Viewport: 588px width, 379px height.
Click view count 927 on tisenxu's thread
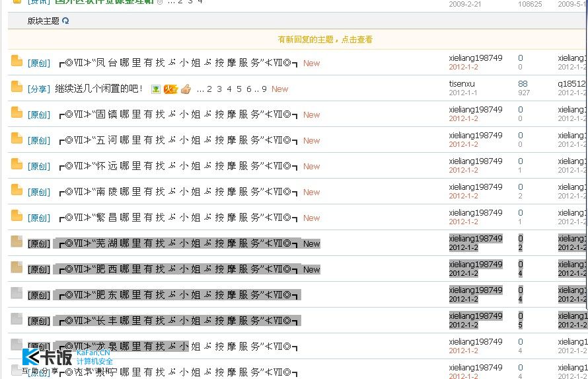click(524, 93)
